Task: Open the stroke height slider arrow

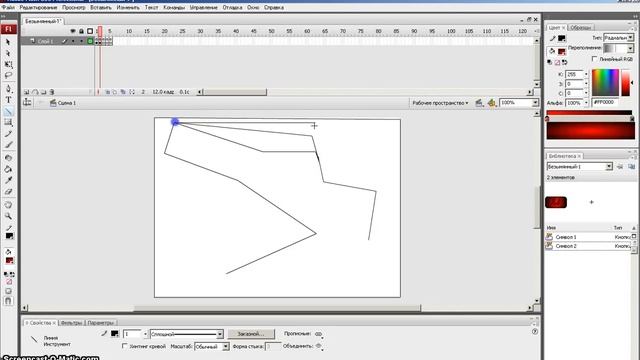Action: tap(145, 334)
